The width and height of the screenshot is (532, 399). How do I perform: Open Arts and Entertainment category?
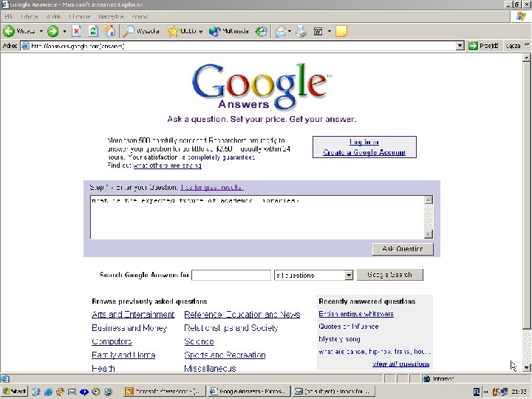(133, 315)
